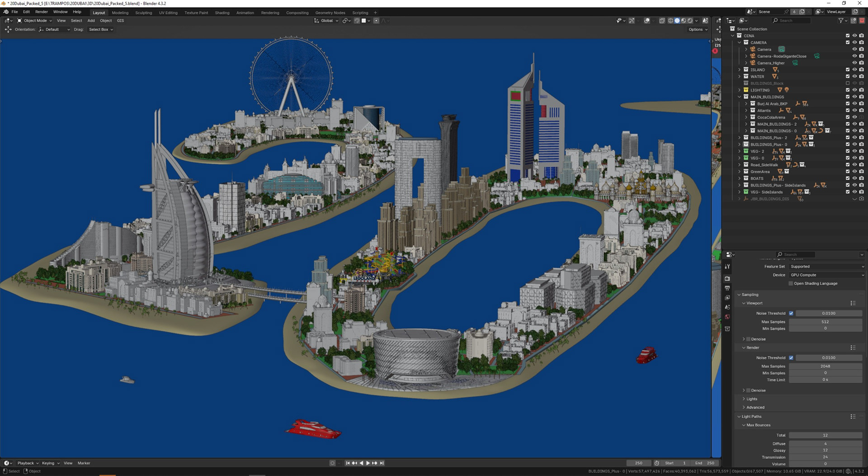Viewport: 868px width, 476px height.
Task: Open the Render menu in top bar
Action: tap(42, 12)
